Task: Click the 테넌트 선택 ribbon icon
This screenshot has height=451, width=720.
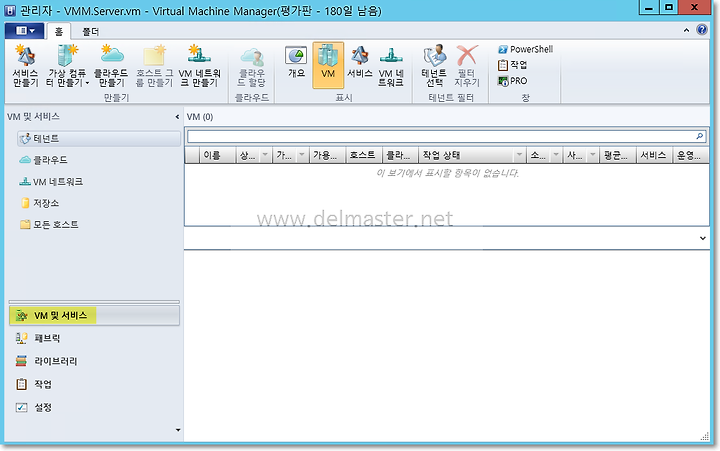Action: [x=434, y=56]
